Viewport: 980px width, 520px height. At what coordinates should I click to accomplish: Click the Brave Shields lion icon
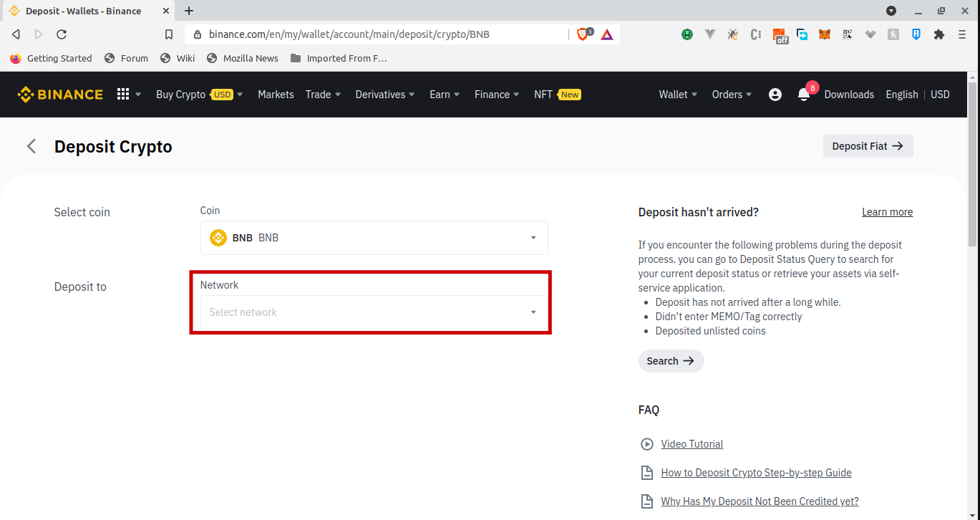tap(583, 34)
